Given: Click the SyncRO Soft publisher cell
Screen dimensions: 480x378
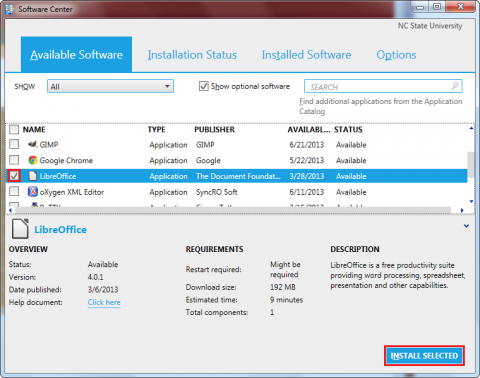Looking at the screenshot, I should [x=217, y=192].
